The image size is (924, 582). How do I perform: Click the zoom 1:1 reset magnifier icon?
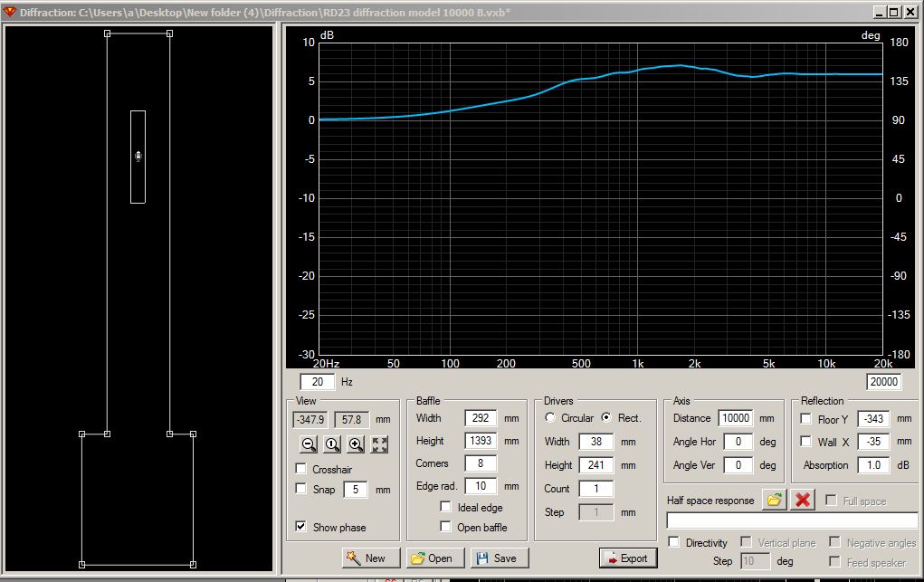click(x=333, y=444)
